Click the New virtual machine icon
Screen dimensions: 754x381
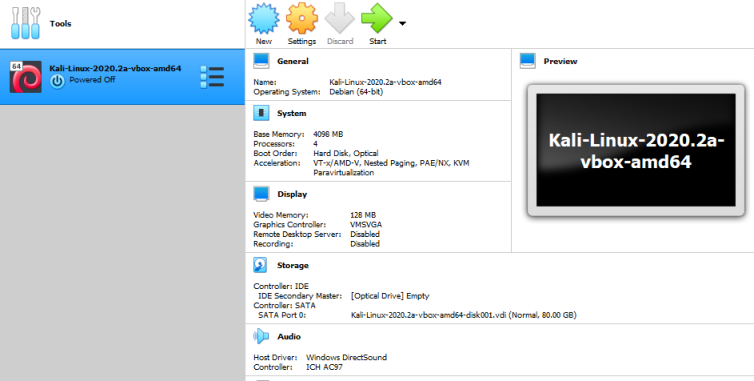264,19
